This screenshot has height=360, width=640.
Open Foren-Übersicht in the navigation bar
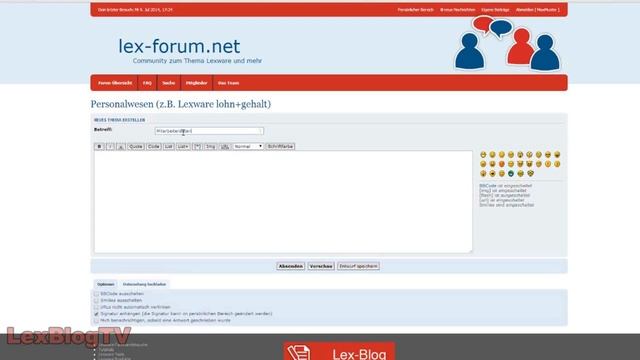(x=115, y=83)
